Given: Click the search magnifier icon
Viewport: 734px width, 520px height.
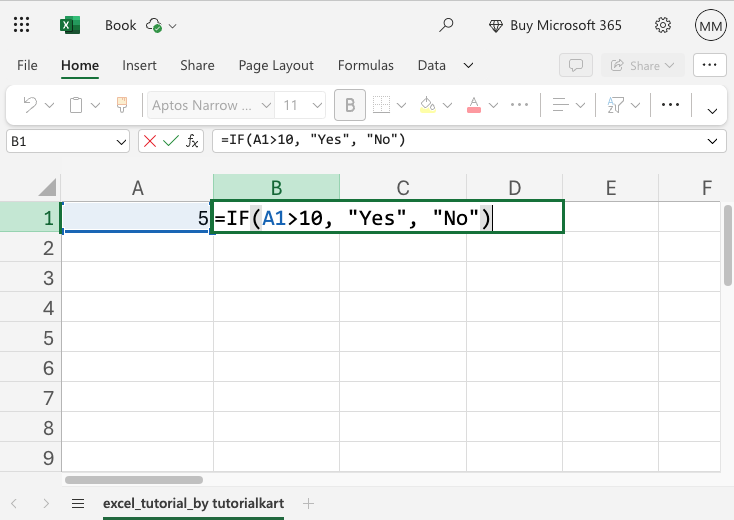Looking at the screenshot, I should tap(447, 25).
